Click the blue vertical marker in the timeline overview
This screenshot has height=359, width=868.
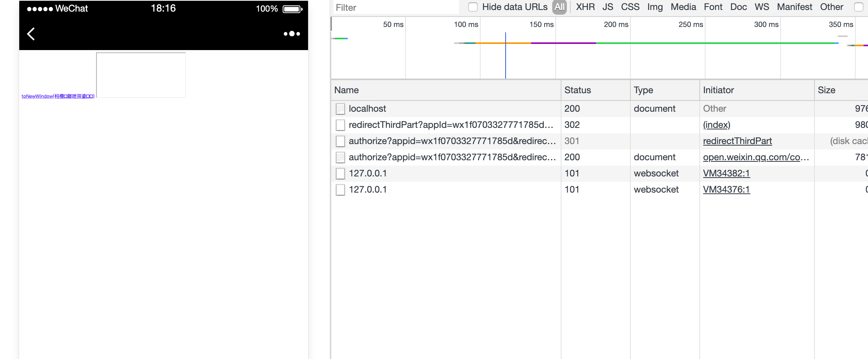(506, 55)
